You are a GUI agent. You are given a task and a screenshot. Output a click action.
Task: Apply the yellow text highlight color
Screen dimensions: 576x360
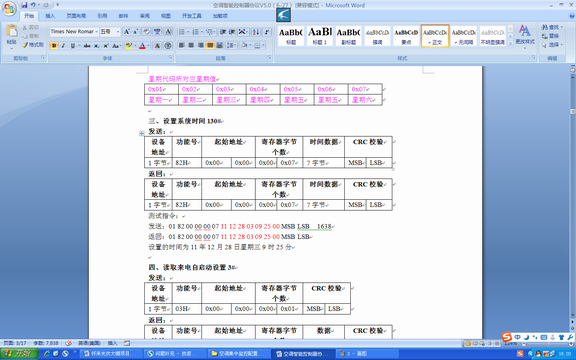(x=128, y=46)
